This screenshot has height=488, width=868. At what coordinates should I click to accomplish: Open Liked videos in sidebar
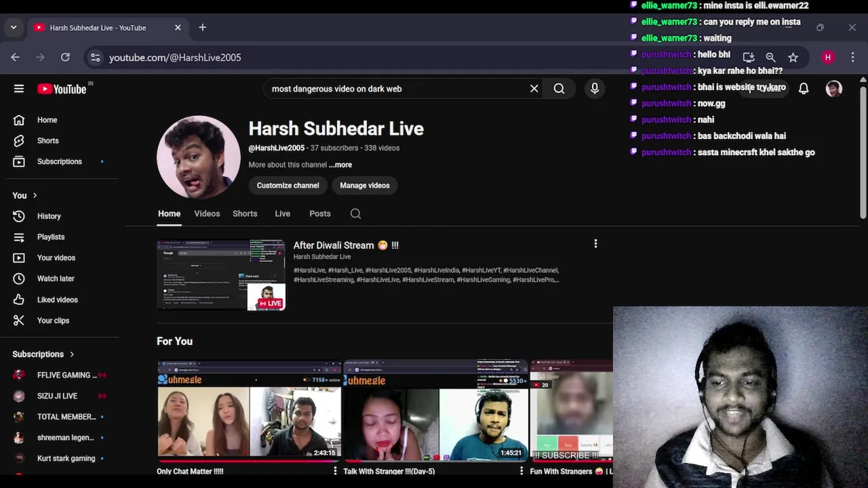pyautogui.click(x=59, y=300)
